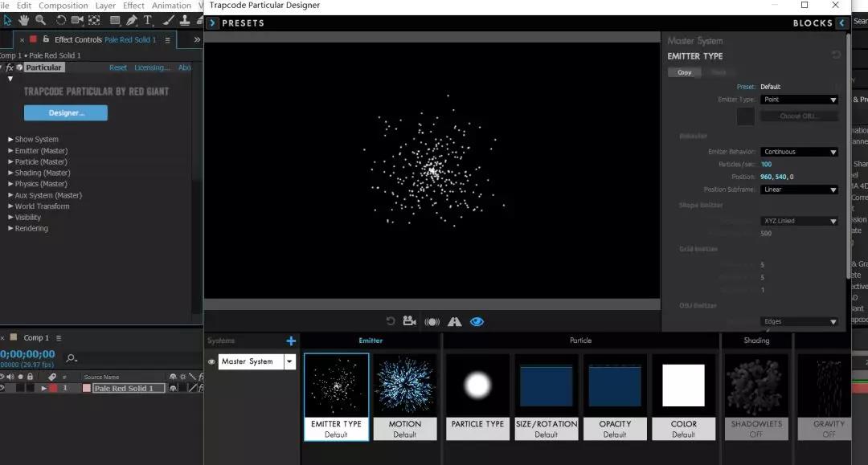Toggle the blue eye preview visibility icon
Image resolution: width=868 pixels, height=465 pixels.
point(477,322)
